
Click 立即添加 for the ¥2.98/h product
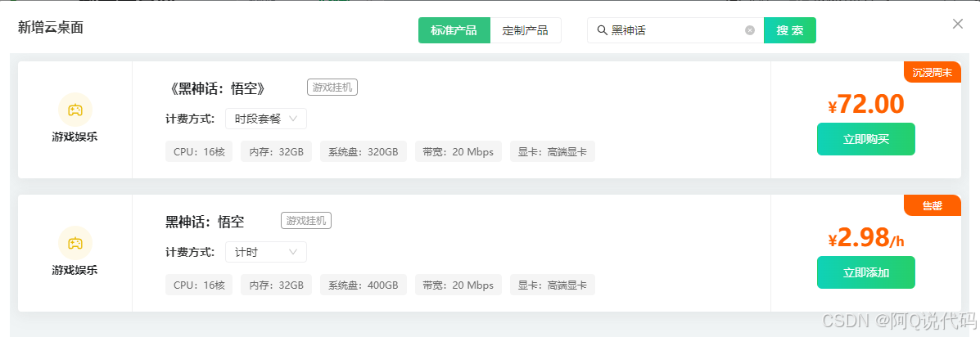click(865, 272)
